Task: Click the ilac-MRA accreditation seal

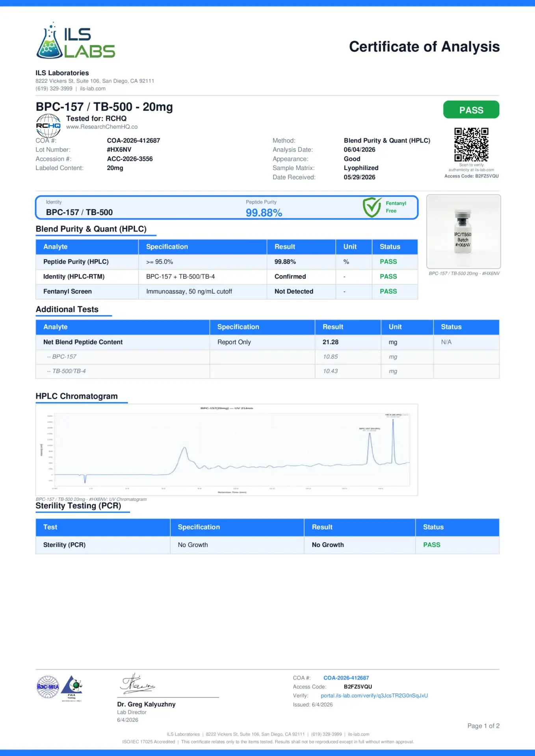Action: (48, 687)
